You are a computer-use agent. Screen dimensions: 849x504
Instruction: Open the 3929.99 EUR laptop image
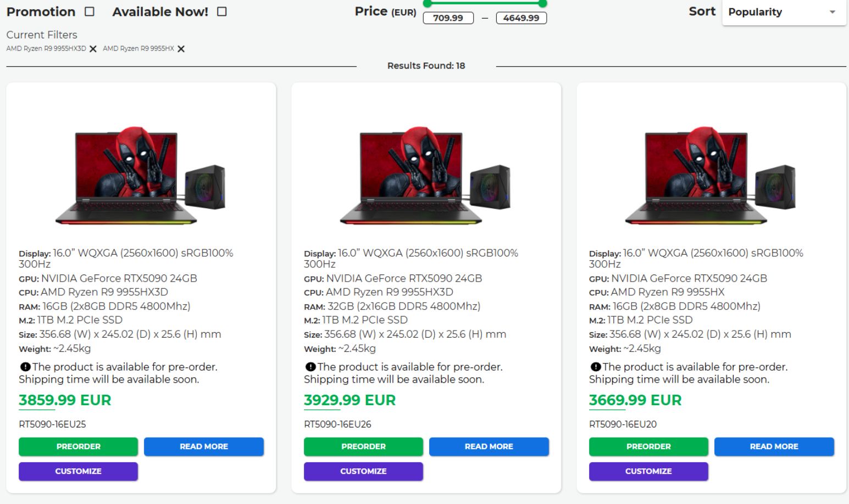(x=425, y=176)
